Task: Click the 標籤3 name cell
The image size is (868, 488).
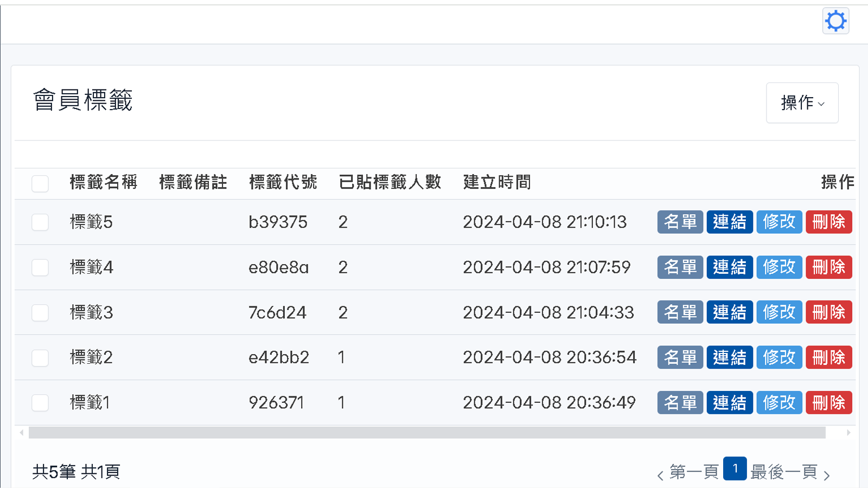Action: [92, 312]
